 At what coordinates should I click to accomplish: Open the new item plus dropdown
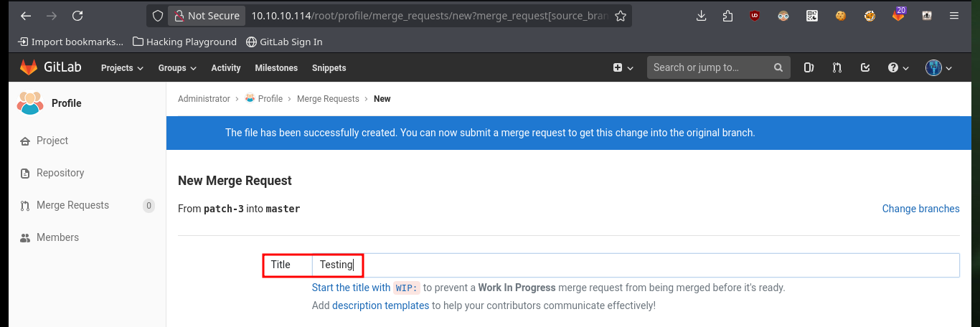pyautogui.click(x=623, y=67)
